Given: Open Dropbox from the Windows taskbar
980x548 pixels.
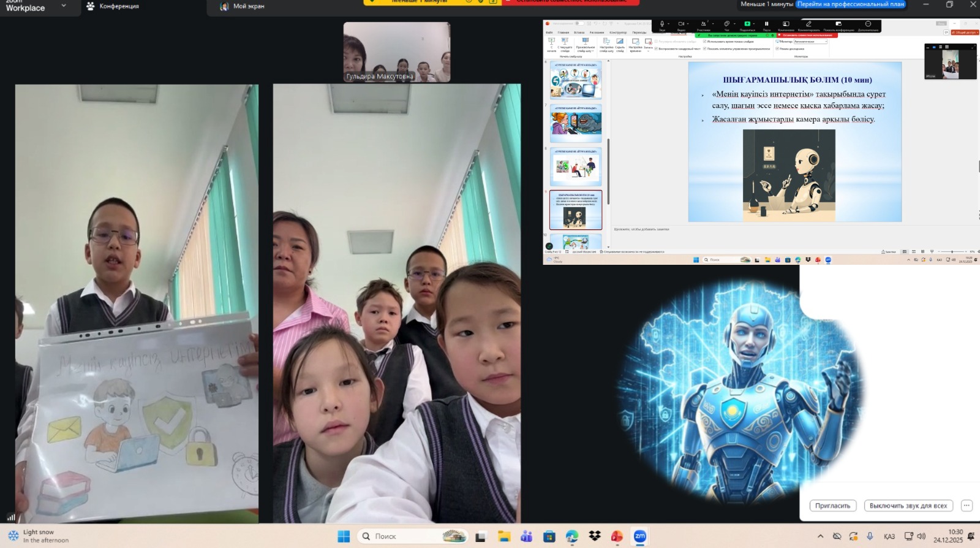Looking at the screenshot, I should click(x=594, y=536).
